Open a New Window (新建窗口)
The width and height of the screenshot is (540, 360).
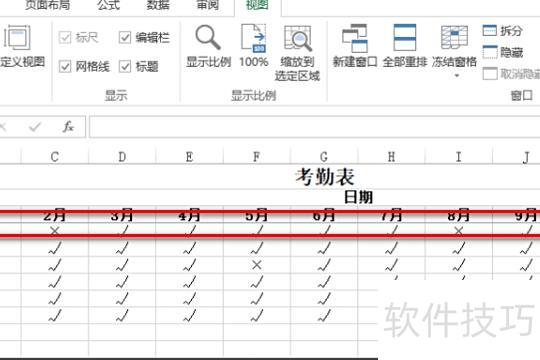[x=355, y=38]
